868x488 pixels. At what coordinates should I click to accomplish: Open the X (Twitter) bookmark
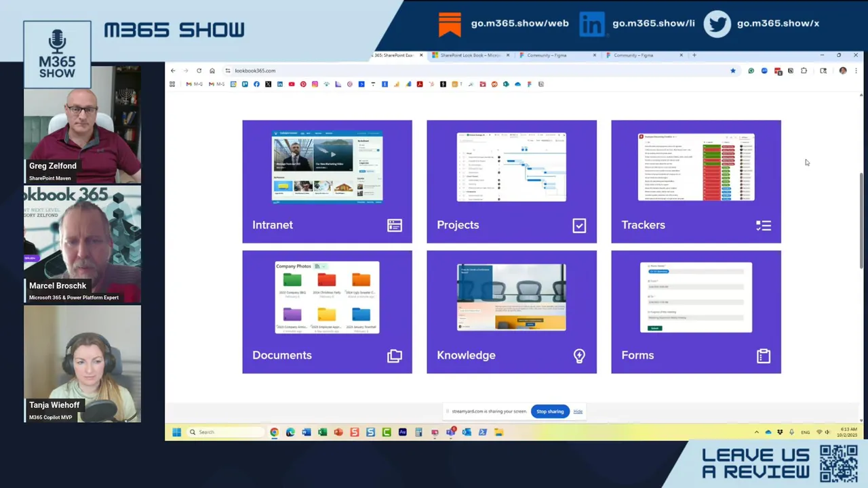coord(269,84)
